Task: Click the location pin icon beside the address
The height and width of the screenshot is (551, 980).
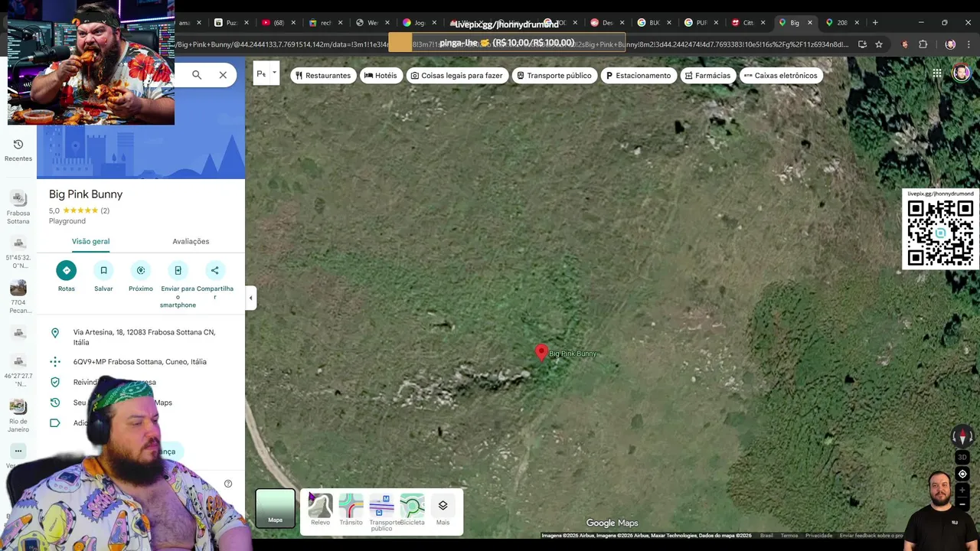Action: (55, 333)
